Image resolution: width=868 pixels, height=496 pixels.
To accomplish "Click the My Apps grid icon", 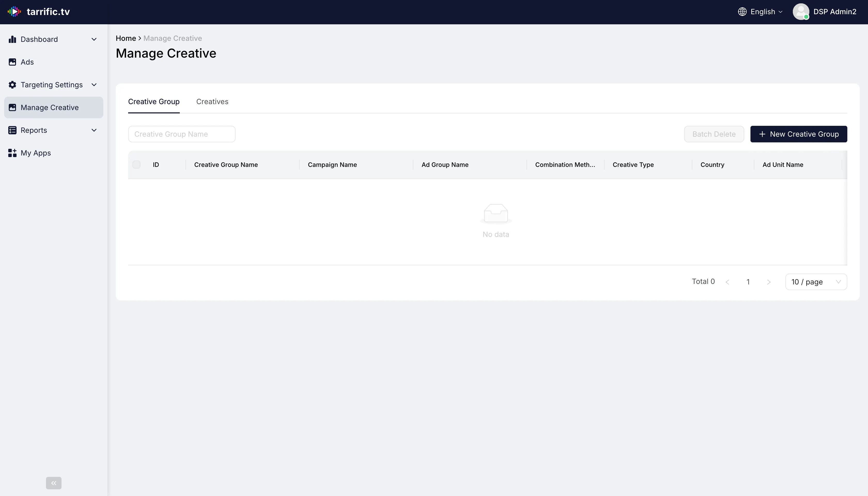I will [x=12, y=153].
